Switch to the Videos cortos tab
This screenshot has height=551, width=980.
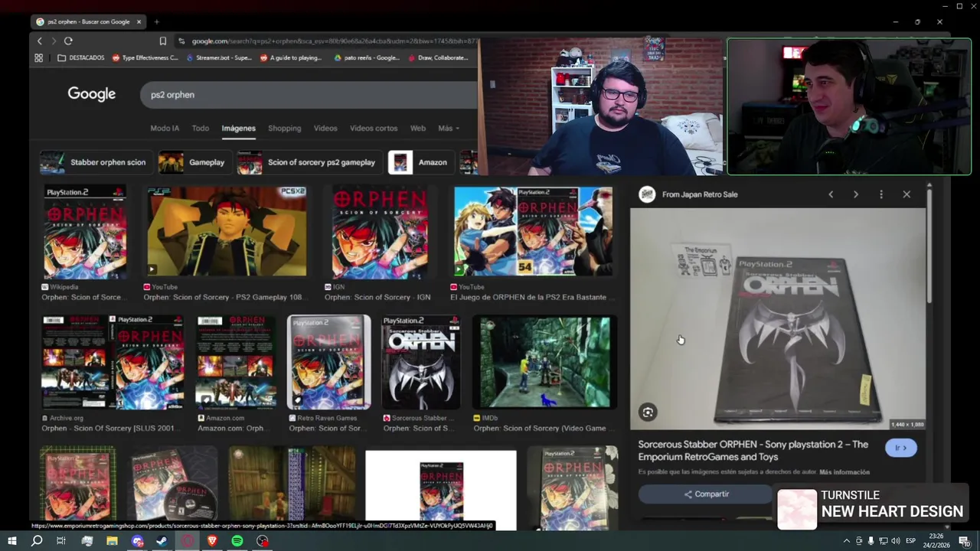[x=374, y=128]
